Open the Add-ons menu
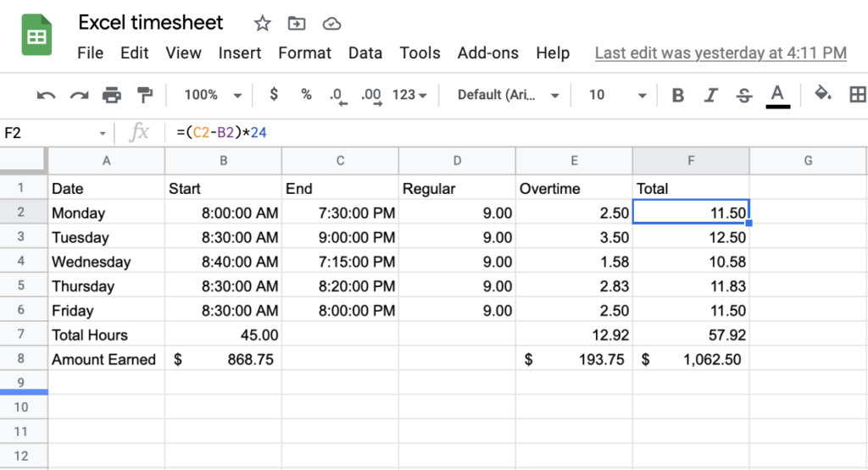Image resolution: width=868 pixels, height=470 pixels. click(x=487, y=53)
